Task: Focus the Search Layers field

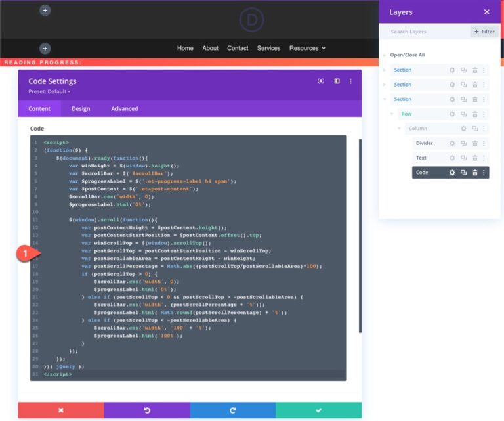Action: (x=427, y=32)
